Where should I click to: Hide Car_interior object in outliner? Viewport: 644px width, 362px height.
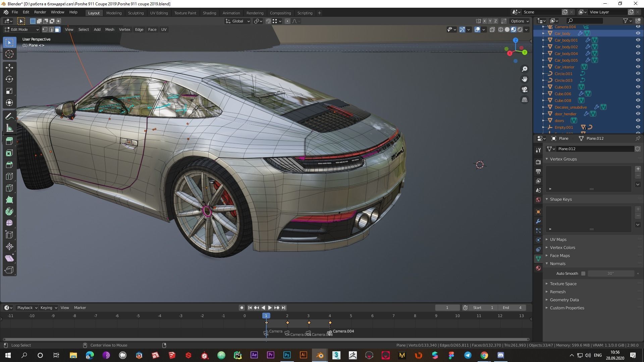coord(638,67)
